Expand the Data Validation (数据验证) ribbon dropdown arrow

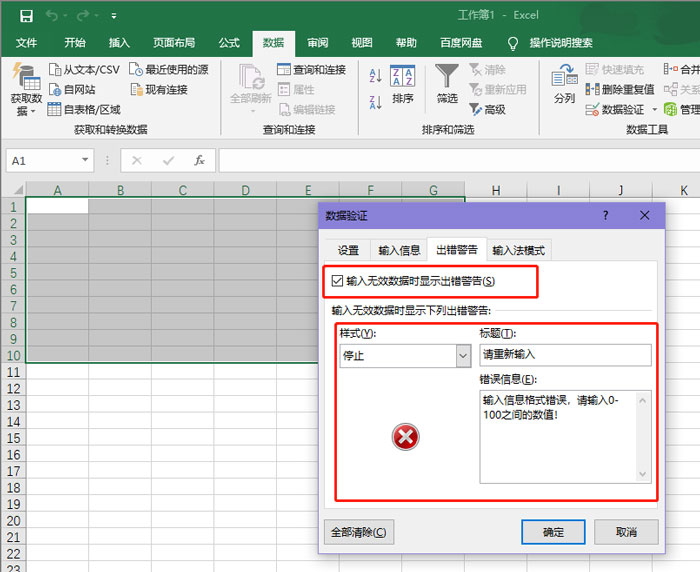tap(655, 109)
